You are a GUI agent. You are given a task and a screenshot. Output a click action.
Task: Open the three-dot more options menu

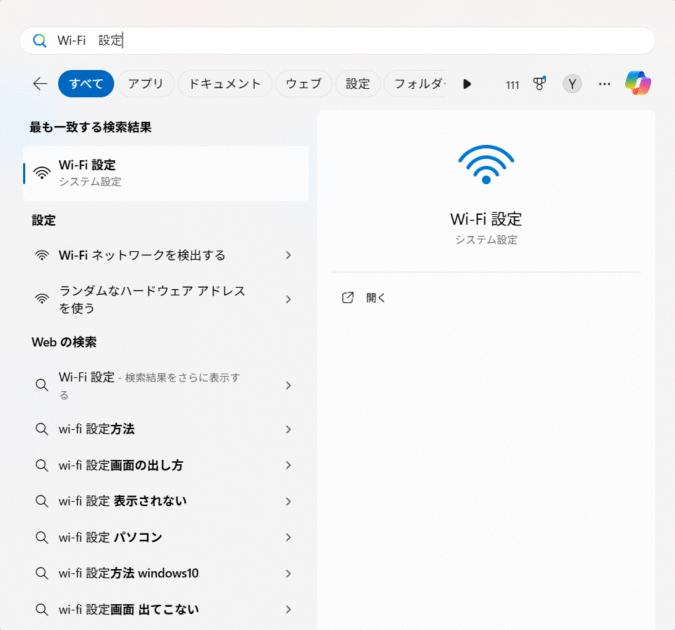point(604,84)
